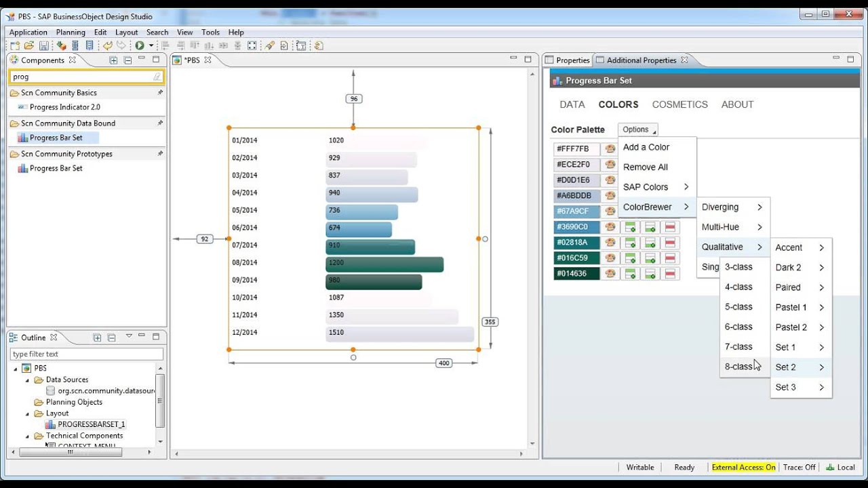Click the first green insert icon for #02818A
Screen dimensions: 868x488
point(630,243)
